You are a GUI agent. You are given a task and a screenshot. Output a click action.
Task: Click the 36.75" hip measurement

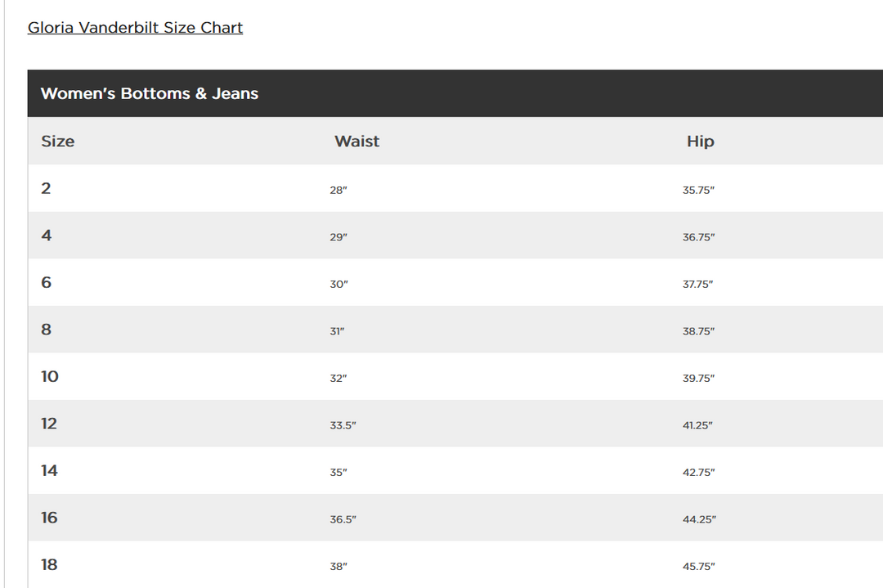[x=698, y=237]
